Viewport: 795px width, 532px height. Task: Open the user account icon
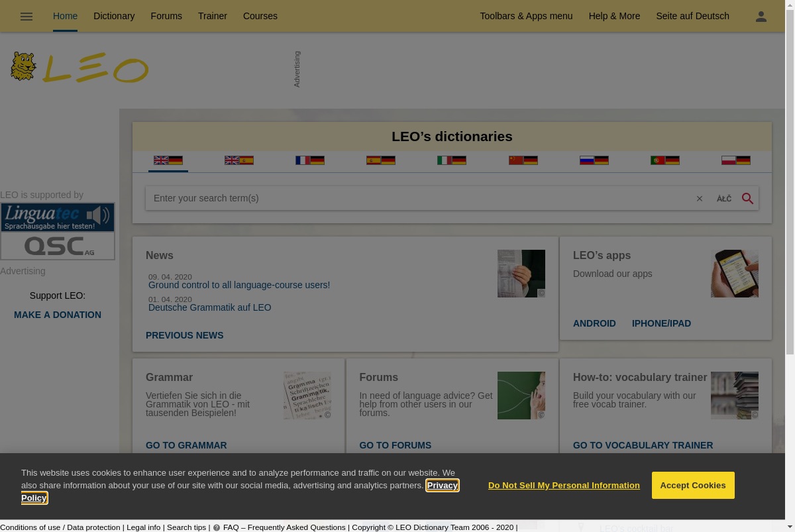pyautogui.click(x=761, y=17)
